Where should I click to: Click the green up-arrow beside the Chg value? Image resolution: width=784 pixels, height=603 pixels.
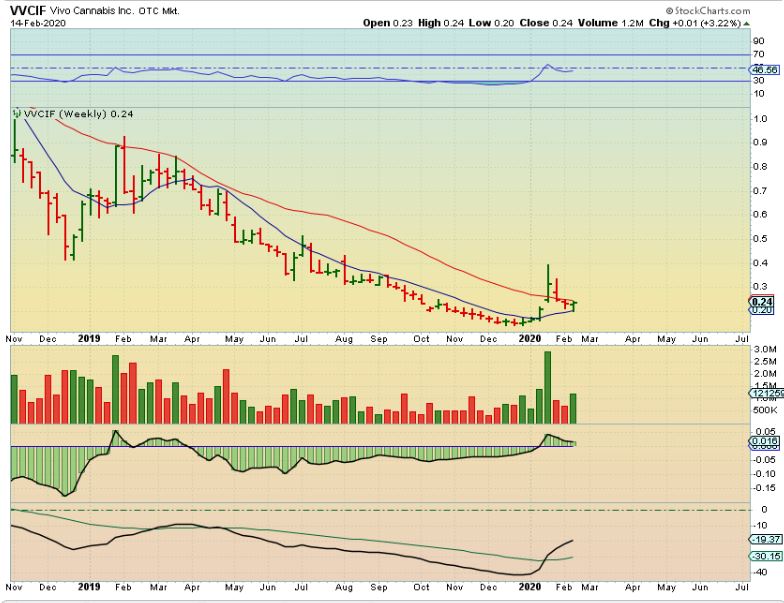746,24
